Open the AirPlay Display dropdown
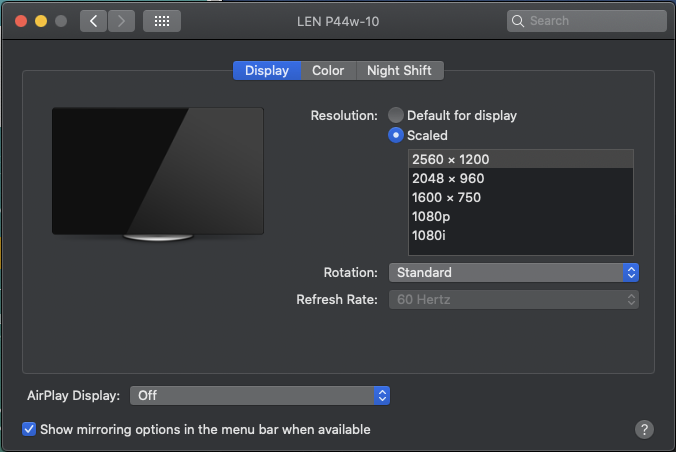Screen dimensions: 676x452 (260, 395)
